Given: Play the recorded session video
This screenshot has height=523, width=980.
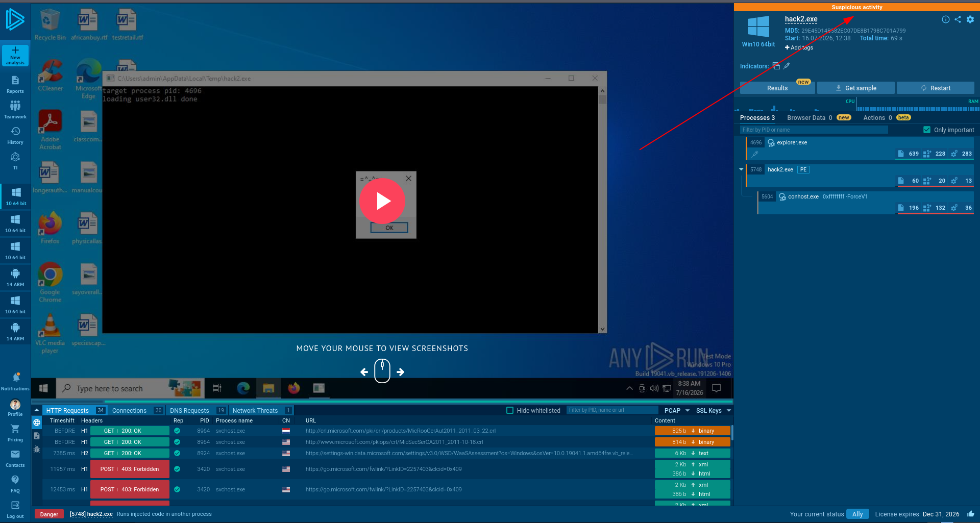Looking at the screenshot, I should 382,201.
